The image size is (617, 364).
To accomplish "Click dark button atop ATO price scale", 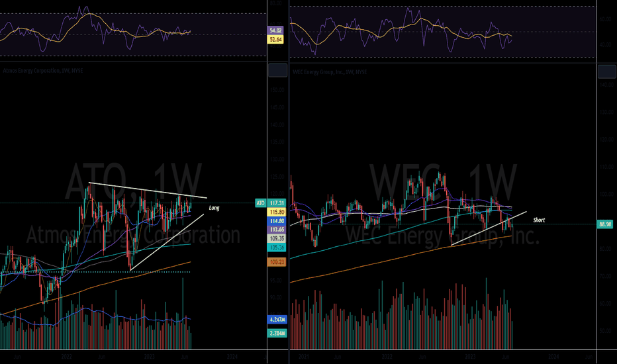I will pyautogui.click(x=277, y=70).
